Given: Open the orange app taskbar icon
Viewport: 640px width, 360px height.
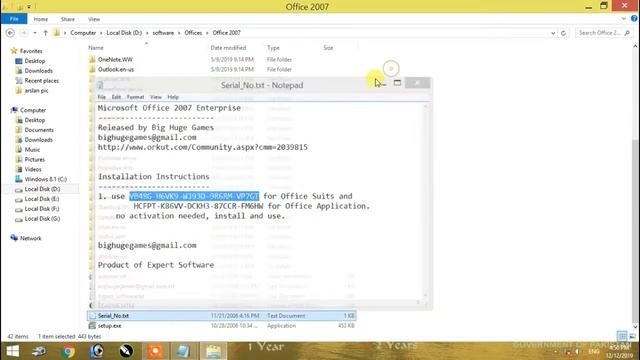Looking at the screenshot, I should click(x=155, y=351).
